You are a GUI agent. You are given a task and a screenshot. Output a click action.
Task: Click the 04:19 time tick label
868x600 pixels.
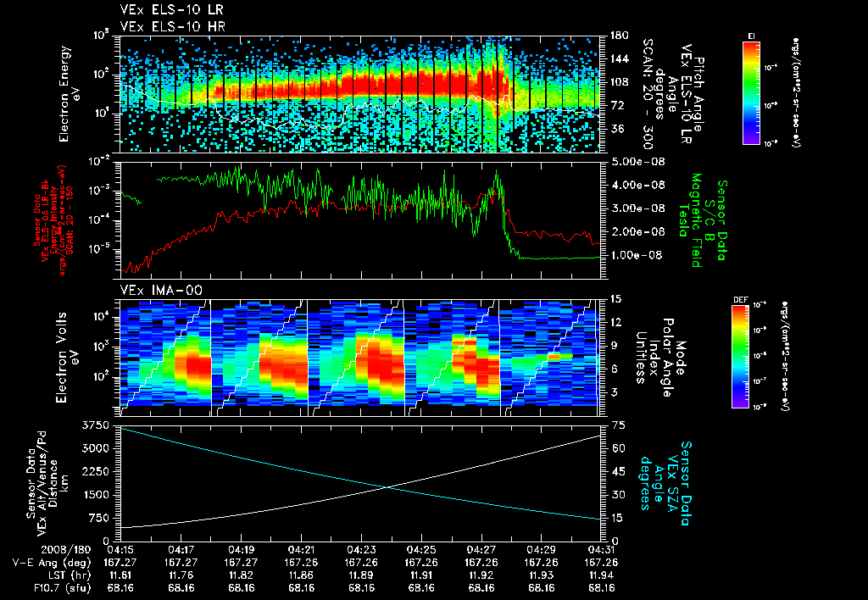[x=241, y=550]
